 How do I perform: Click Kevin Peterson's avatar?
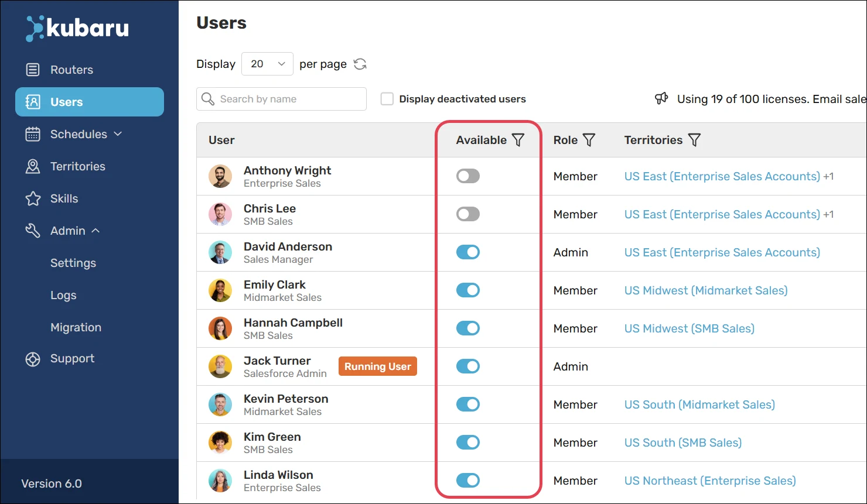coord(220,404)
